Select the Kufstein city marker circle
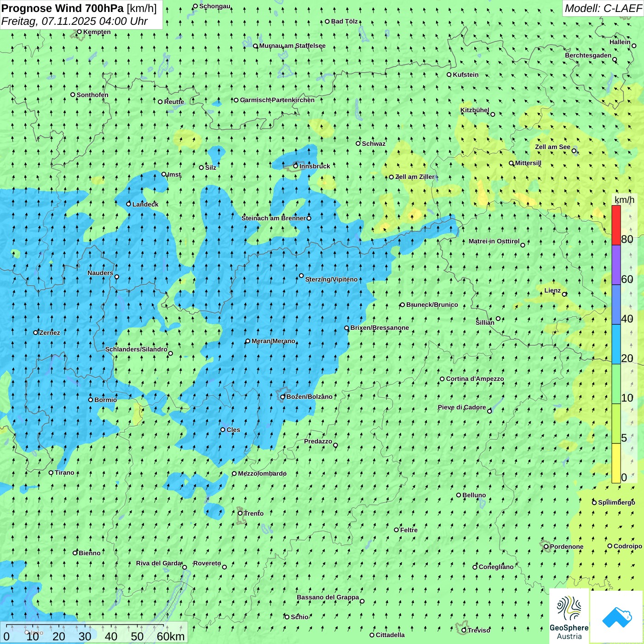The height and width of the screenshot is (644, 644). point(449,75)
